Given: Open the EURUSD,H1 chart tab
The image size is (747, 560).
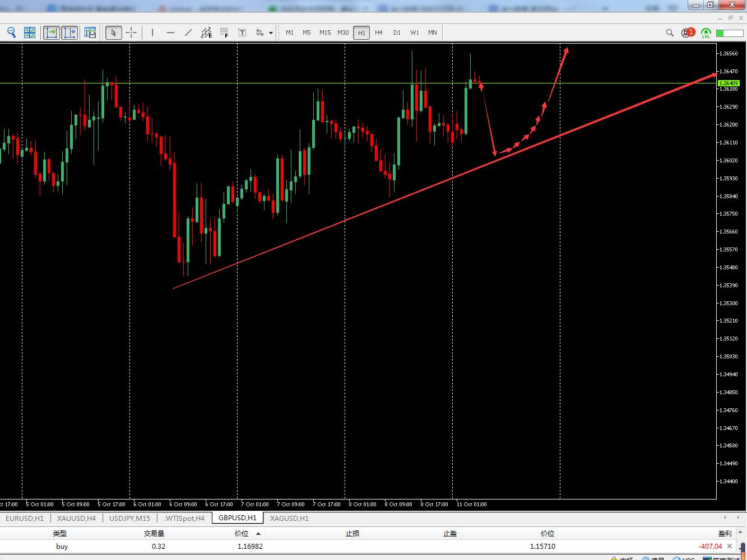Looking at the screenshot, I should click(25, 518).
